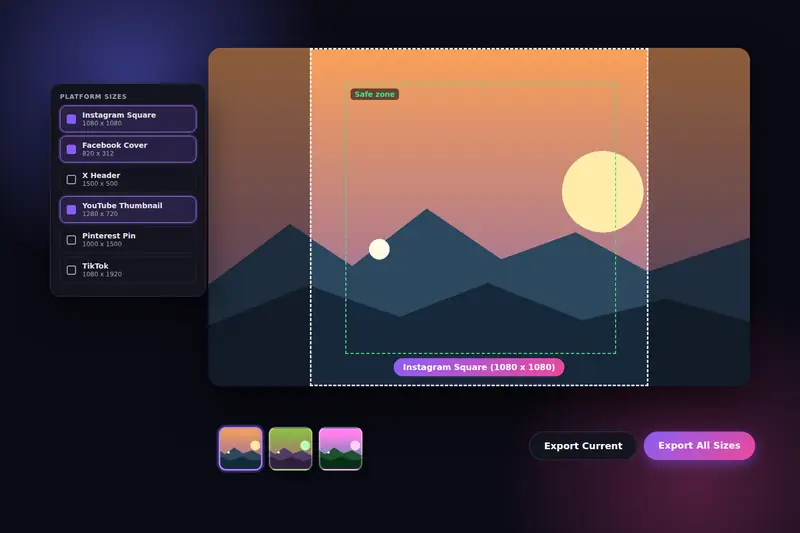Check the Pinterest Pin checkbox
Viewport: 800px width, 533px height.
pyautogui.click(x=71, y=240)
